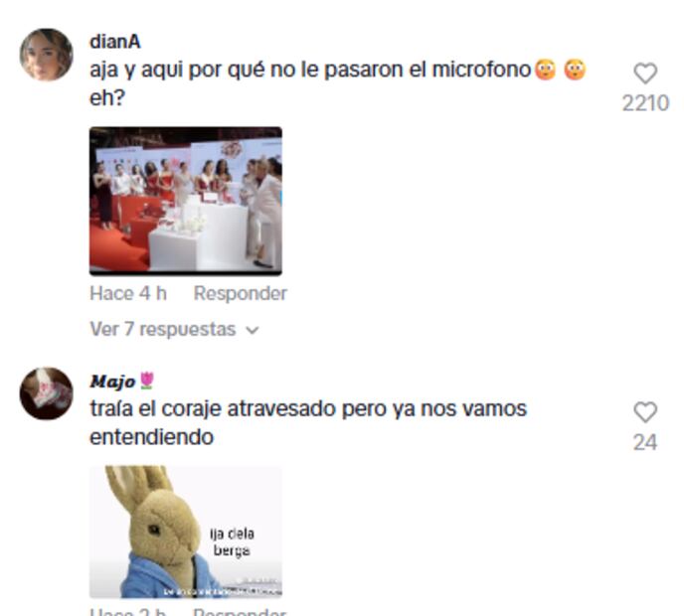Click the Hace 4 h timestamp
684x616 pixels.
click(x=128, y=293)
